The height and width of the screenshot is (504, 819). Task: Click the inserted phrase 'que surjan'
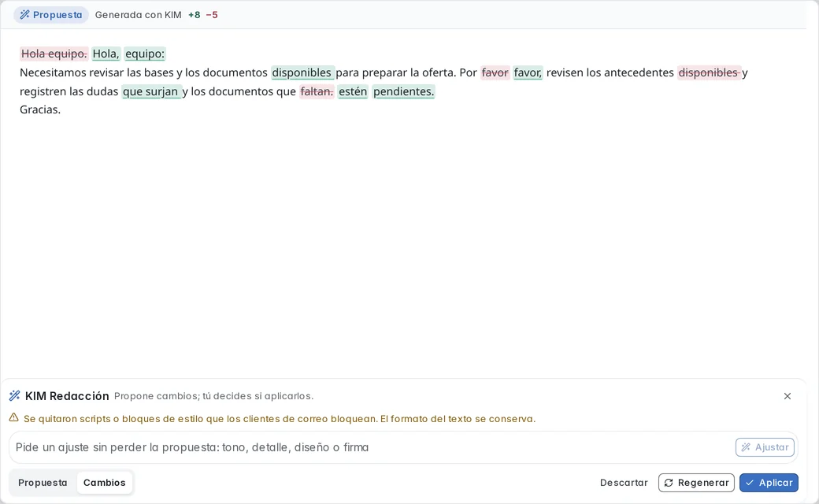pos(151,91)
